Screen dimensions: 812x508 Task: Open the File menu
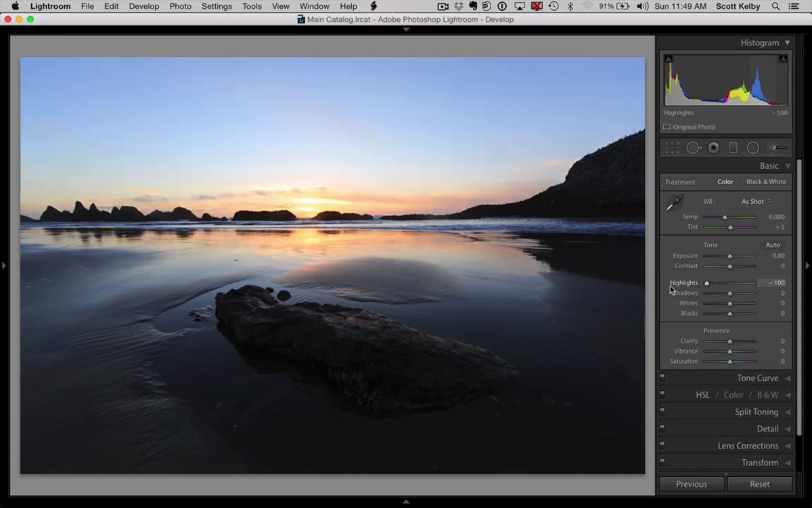[x=87, y=6]
